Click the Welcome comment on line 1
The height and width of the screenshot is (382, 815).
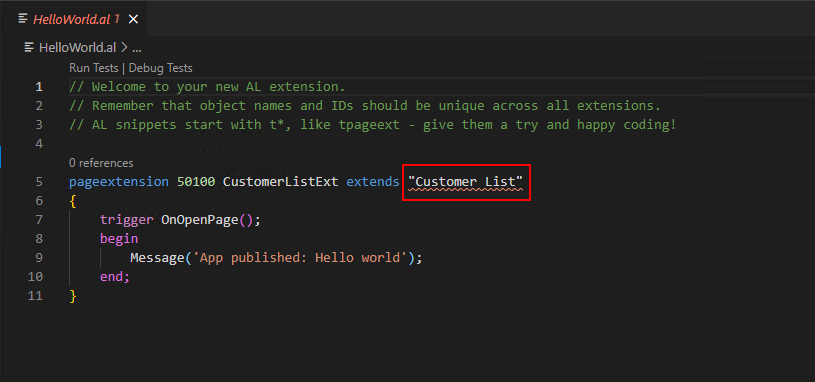pyautogui.click(x=207, y=87)
